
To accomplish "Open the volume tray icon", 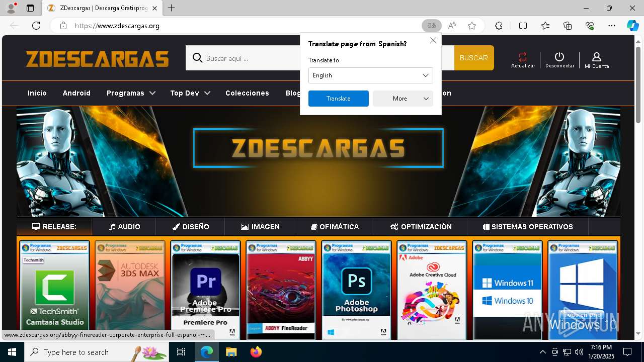I will 579,352.
